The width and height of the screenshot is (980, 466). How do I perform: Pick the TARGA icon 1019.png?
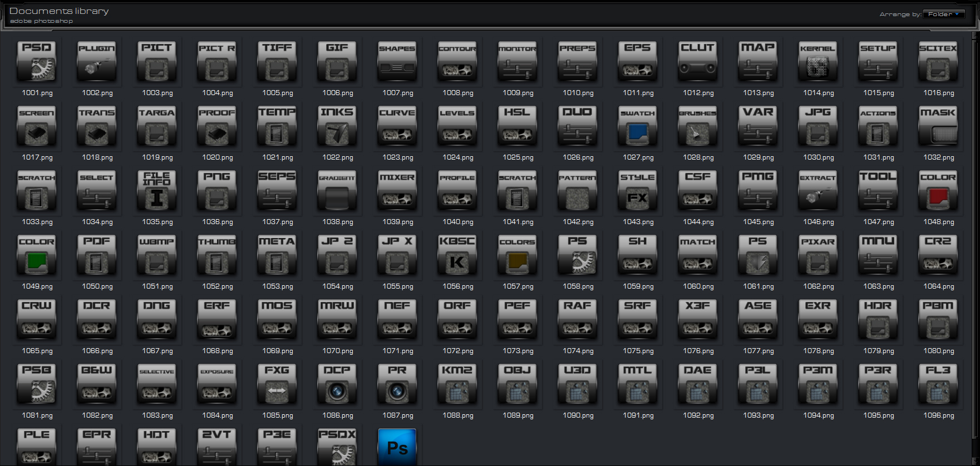pyautogui.click(x=157, y=126)
